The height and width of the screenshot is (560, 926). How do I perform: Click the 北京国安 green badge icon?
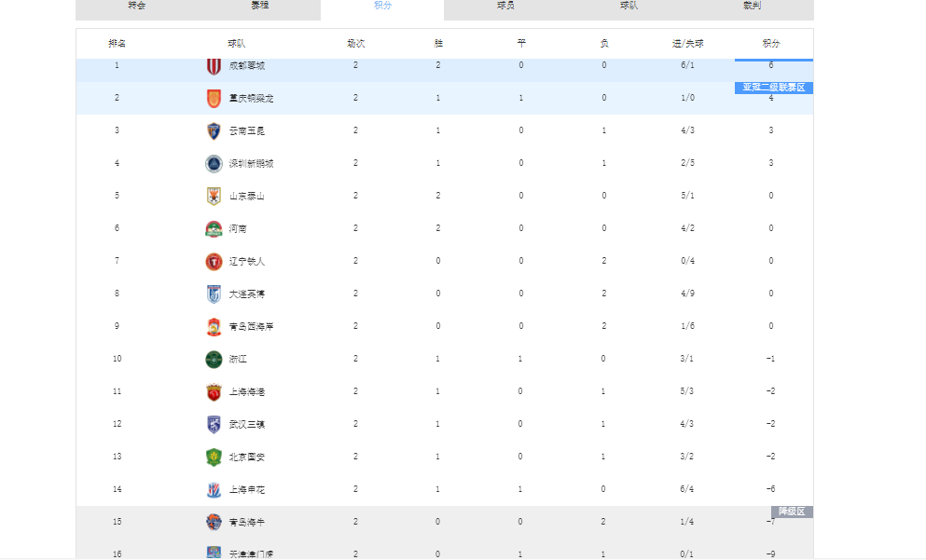(214, 457)
